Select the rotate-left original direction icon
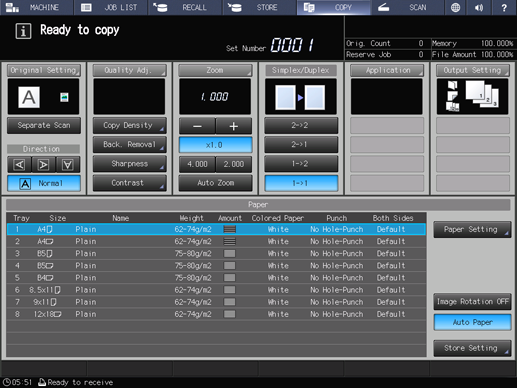Image resolution: width=517 pixels, height=388 pixels. [x=19, y=165]
